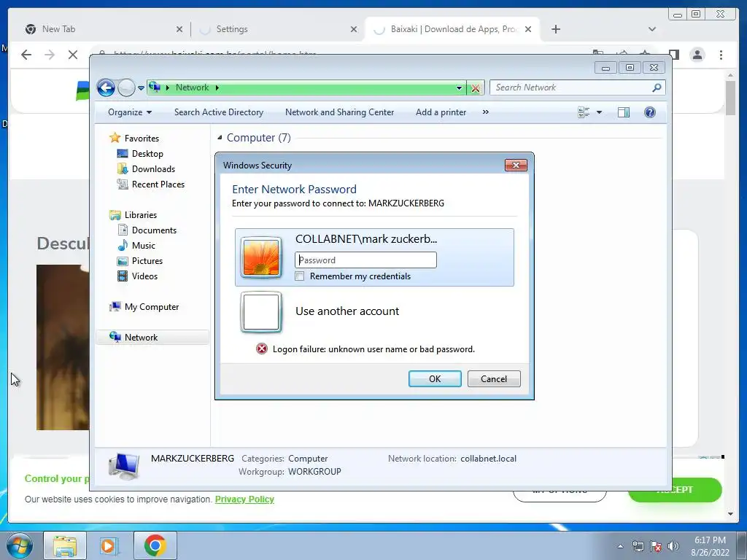The width and height of the screenshot is (747, 560).
Task: Open the Organize menu
Action: (x=130, y=112)
